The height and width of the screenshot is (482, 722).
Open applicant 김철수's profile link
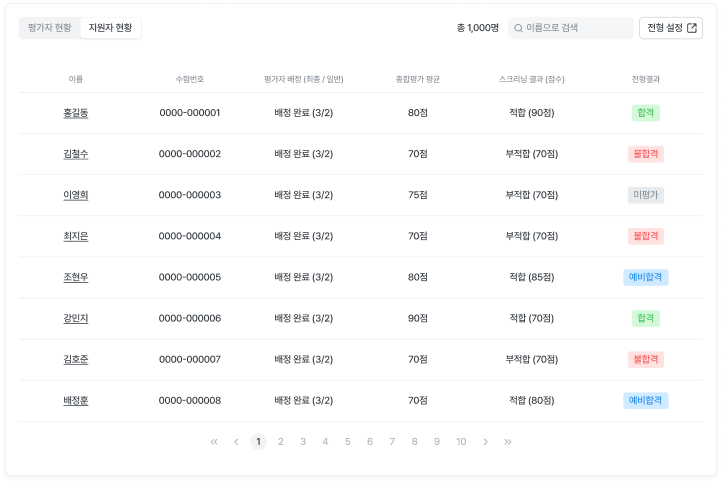click(76, 154)
